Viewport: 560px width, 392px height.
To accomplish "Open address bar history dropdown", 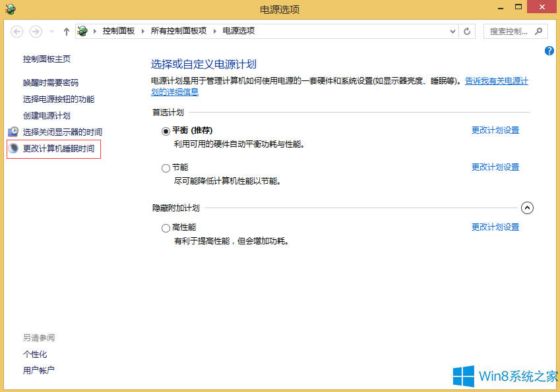I will [x=452, y=32].
